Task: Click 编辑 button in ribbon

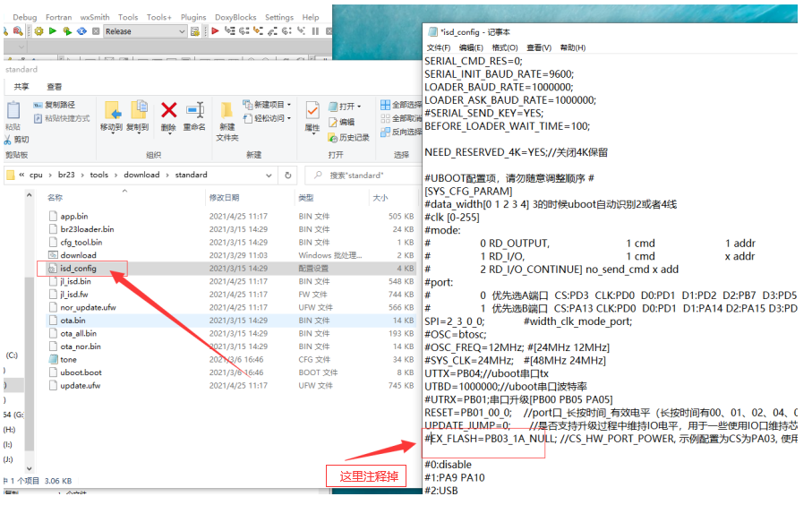Action: click(342, 123)
